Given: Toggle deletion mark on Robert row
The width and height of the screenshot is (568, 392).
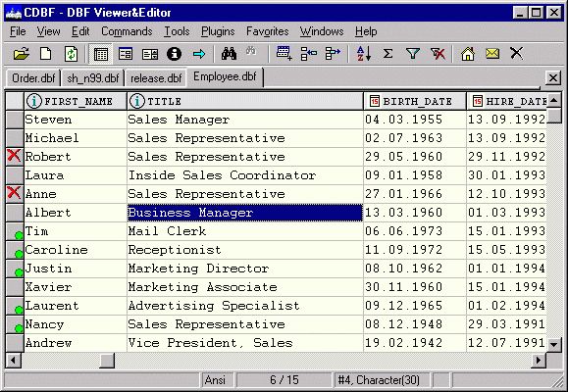Looking at the screenshot, I should pyautogui.click(x=14, y=157).
